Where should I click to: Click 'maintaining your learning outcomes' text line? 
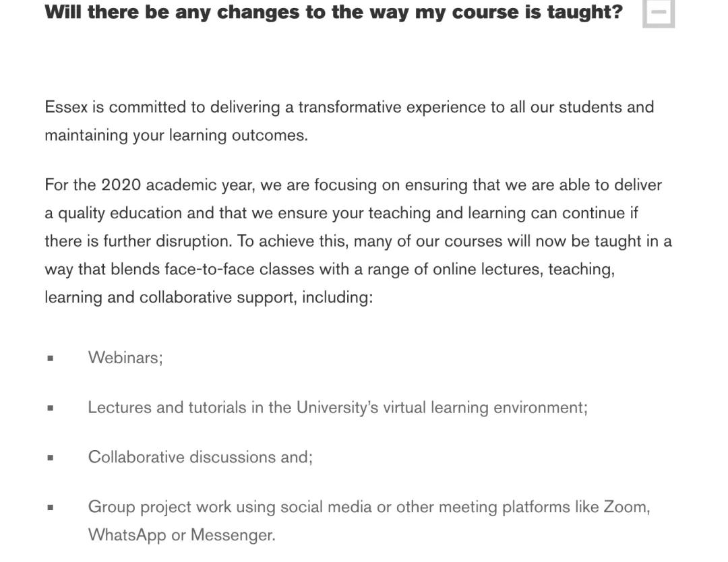176,135
